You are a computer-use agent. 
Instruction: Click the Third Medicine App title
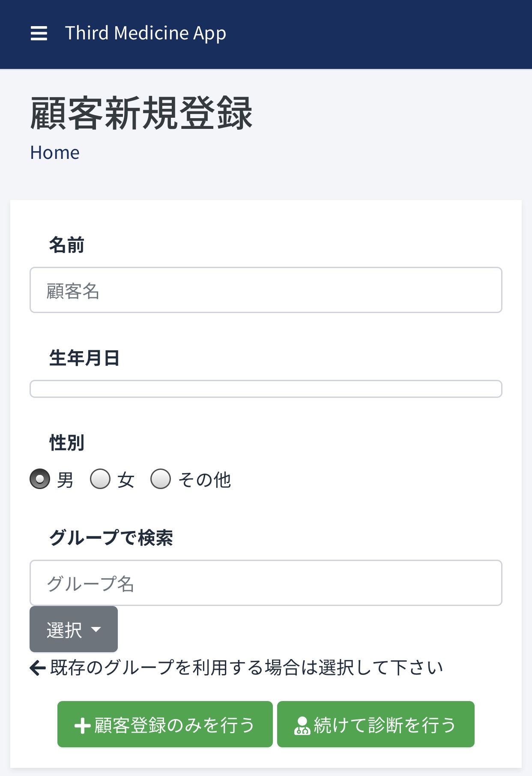coord(145,33)
